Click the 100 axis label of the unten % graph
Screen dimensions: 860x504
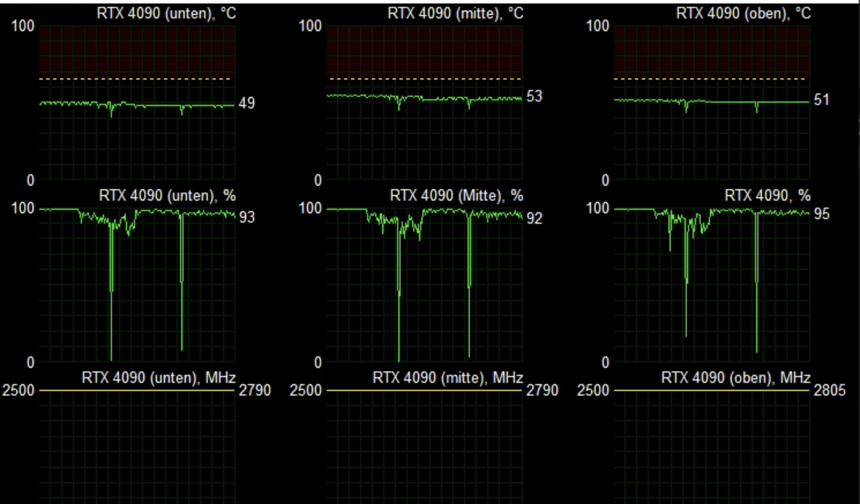coord(23,208)
